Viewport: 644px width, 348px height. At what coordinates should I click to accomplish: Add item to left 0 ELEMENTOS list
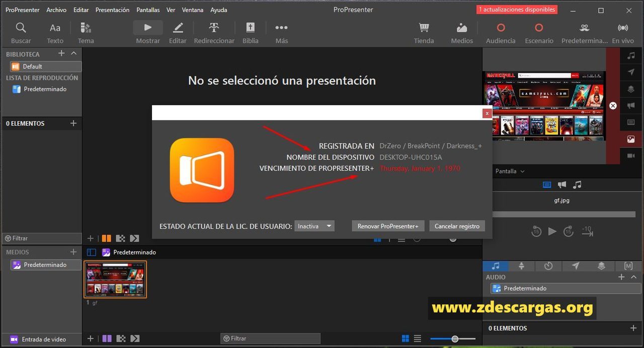[x=73, y=123]
